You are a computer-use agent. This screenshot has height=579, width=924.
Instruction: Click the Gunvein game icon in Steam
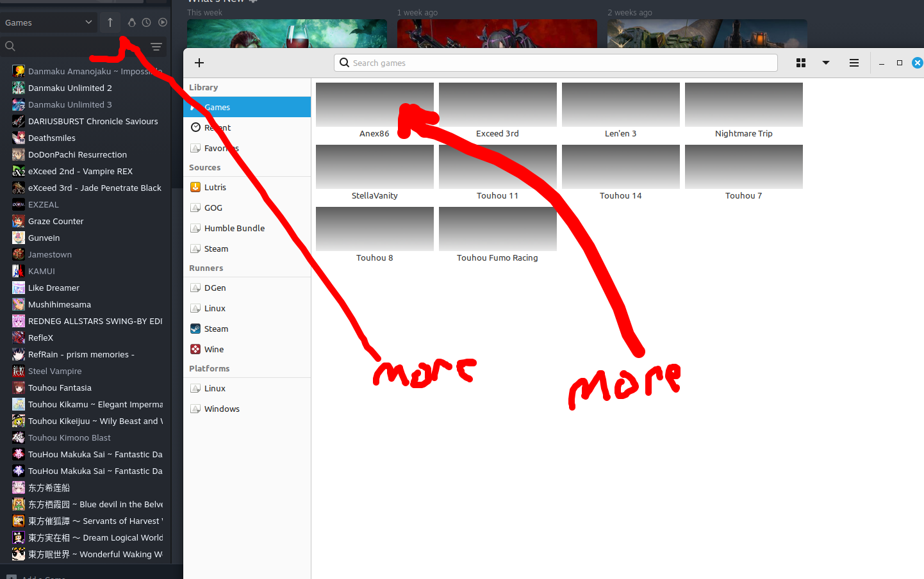click(x=19, y=238)
